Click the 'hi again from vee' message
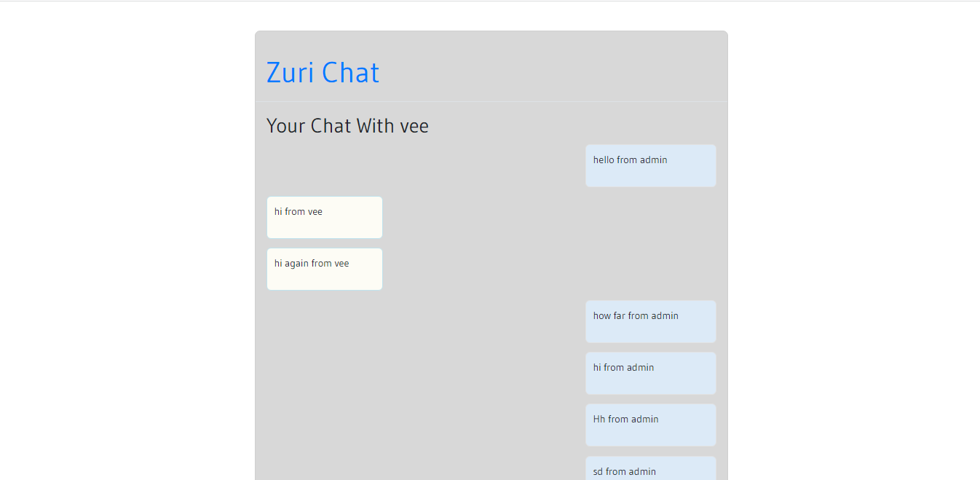This screenshot has height=480, width=980. [x=325, y=269]
